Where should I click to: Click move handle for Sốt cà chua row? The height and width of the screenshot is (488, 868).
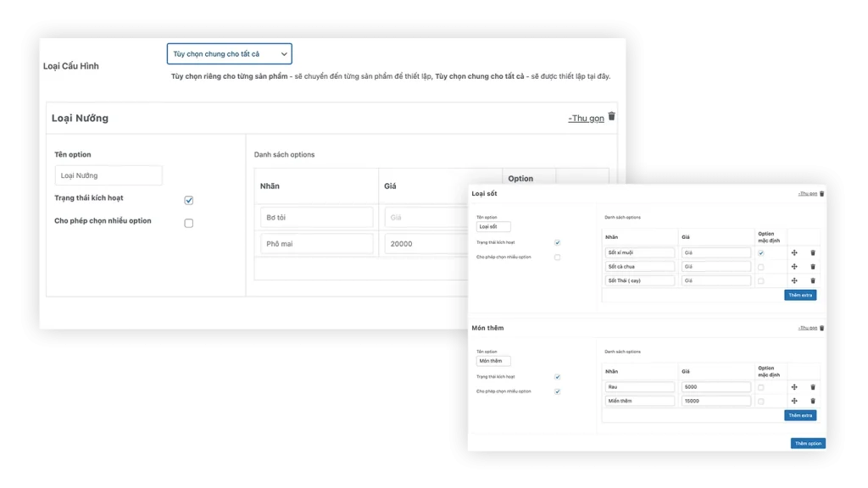coord(794,267)
